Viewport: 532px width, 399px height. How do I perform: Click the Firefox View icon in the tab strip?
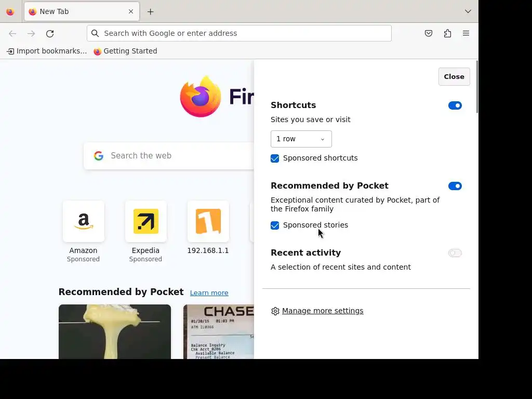(x=10, y=12)
